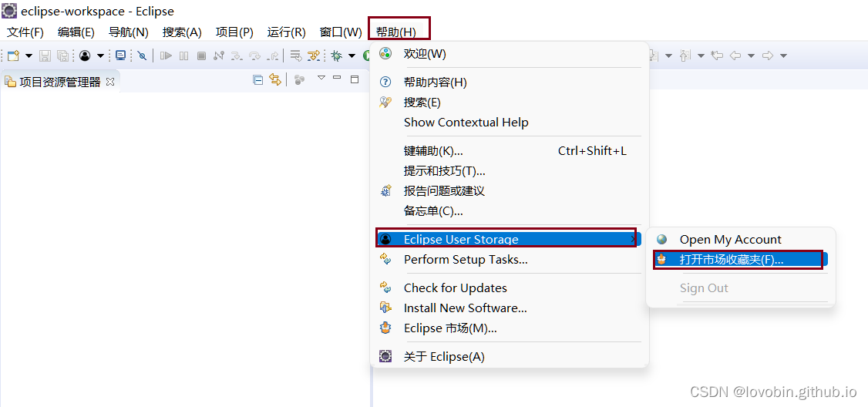Click the user account avatar toolbar icon
The image size is (868, 407).
coord(85,55)
